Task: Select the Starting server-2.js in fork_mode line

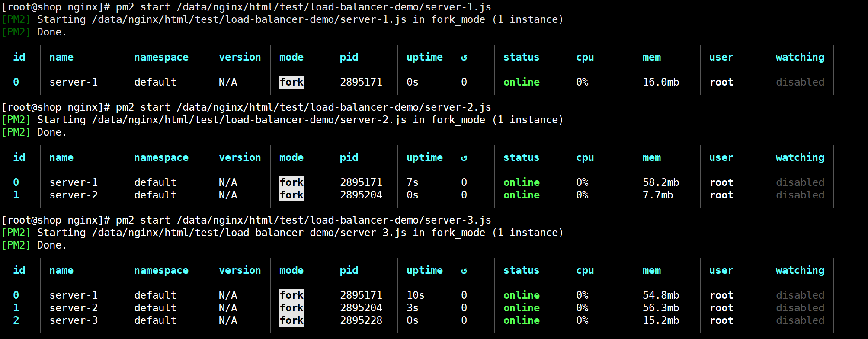Action: 282,120
